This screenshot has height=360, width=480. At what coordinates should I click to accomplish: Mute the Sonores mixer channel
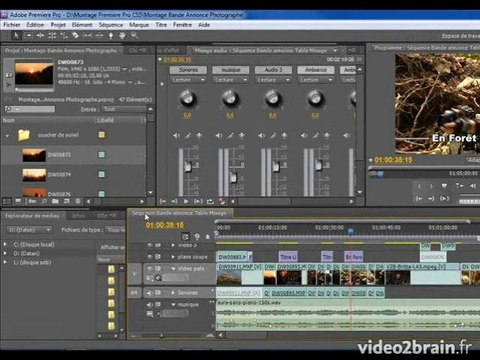coord(176,135)
